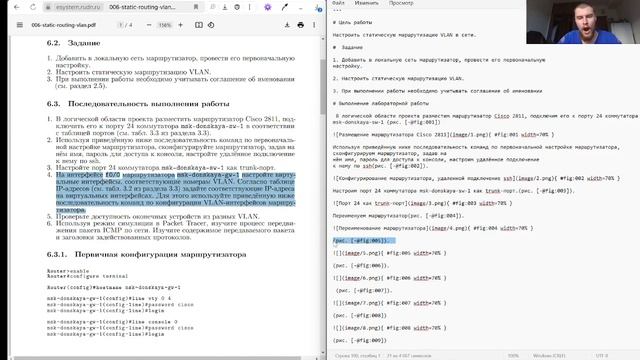Image resolution: width=640 pixels, height=360 pixels.
Task: Click the PDF horizontal scrollbar
Action: point(157,358)
